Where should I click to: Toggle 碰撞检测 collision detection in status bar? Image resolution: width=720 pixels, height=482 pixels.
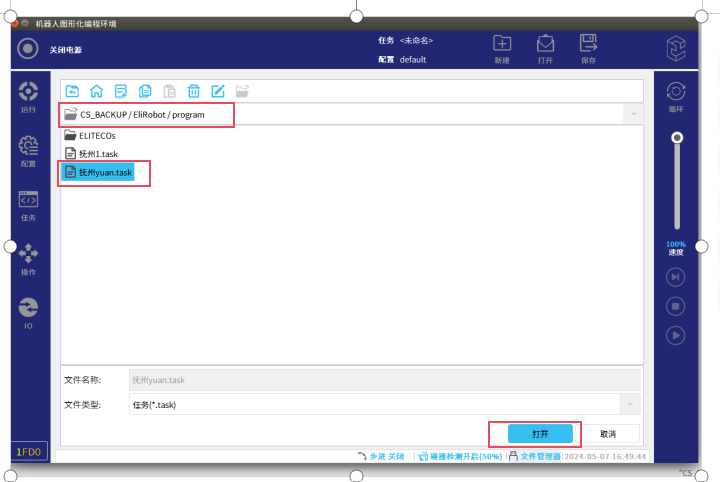pos(460,456)
